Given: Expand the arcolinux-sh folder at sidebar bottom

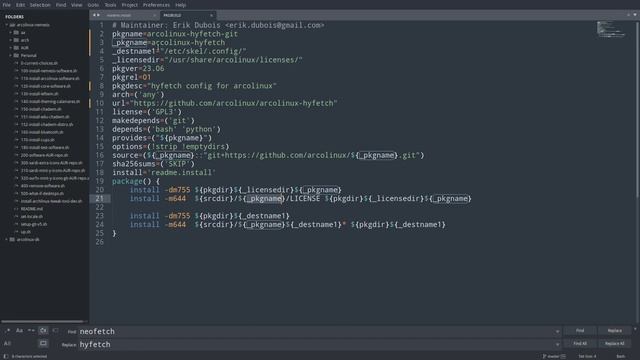Looking at the screenshot, I should tap(7, 239).
